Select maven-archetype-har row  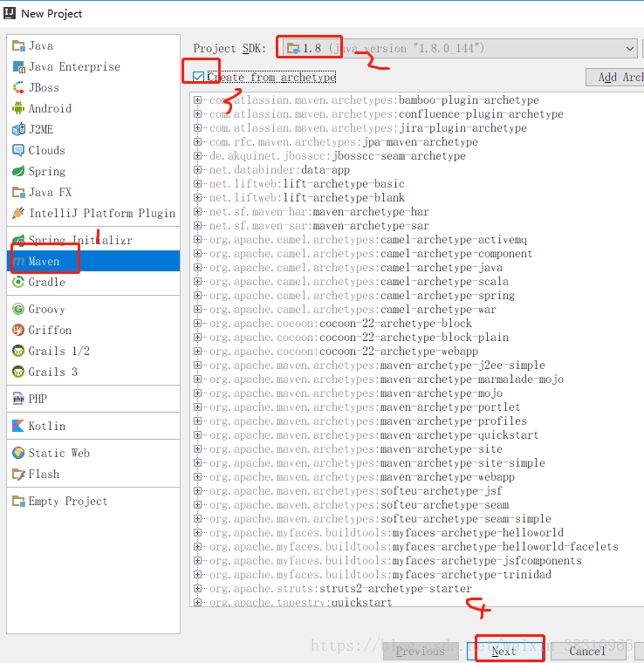(319, 211)
